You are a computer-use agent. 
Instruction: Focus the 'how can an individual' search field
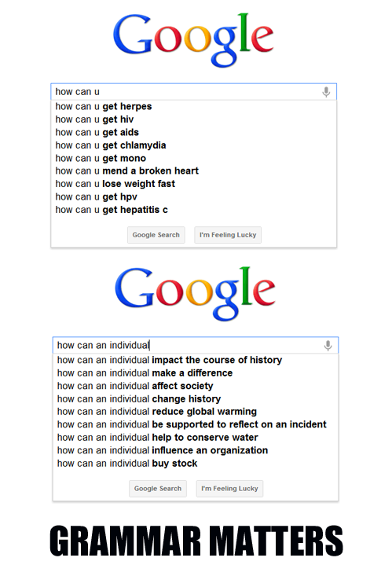196,345
